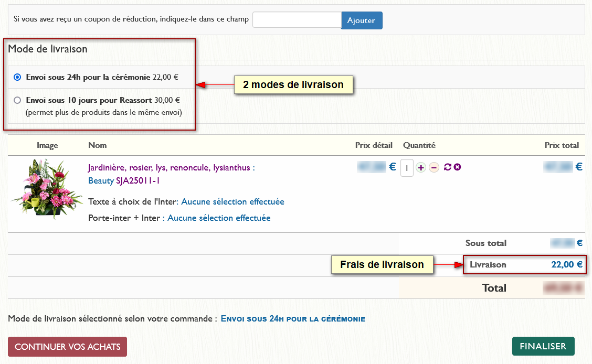Image resolution: width=592 pixels, height=364 pixels.
Task: Click the coupon code input field
Action: pos(297,20)
